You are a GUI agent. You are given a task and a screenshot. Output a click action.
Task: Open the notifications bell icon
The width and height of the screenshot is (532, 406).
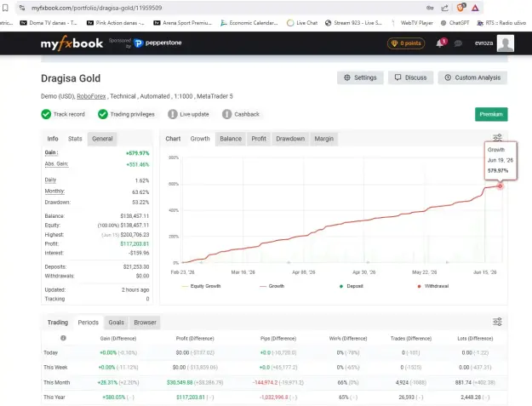(x=440, y=43)
